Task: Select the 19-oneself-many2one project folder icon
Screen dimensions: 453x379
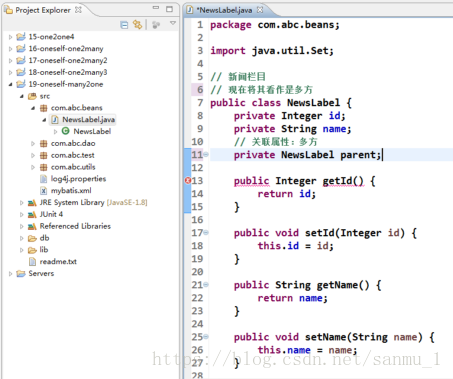Action: tap(21, 84)
